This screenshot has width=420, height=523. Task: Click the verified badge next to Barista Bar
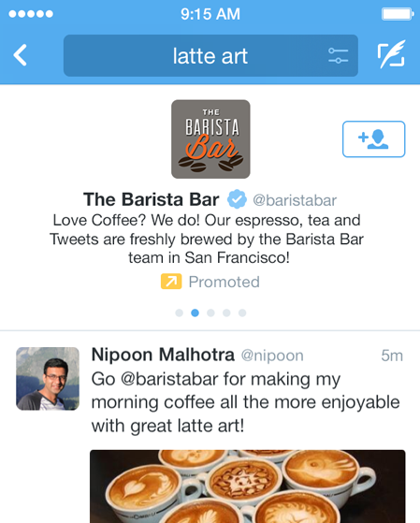pos(237,199)
